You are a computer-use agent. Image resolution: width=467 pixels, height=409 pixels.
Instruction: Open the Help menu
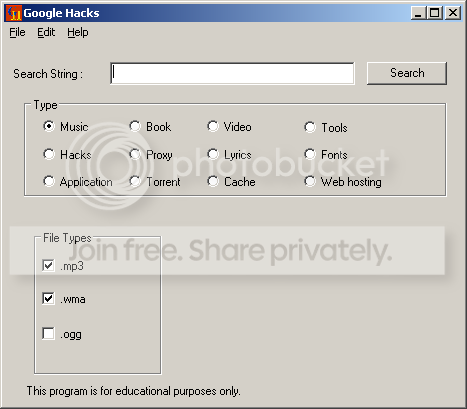78,32
